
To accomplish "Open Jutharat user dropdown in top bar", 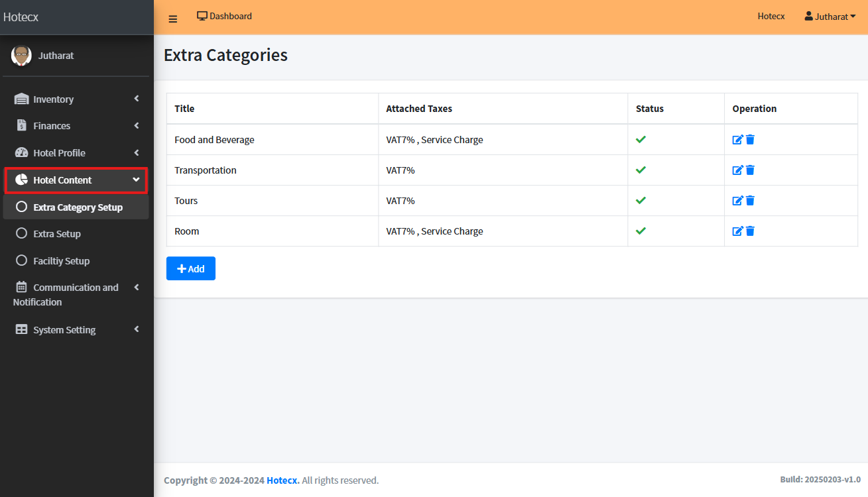I will pyautogui.click(x=830, y=17).
